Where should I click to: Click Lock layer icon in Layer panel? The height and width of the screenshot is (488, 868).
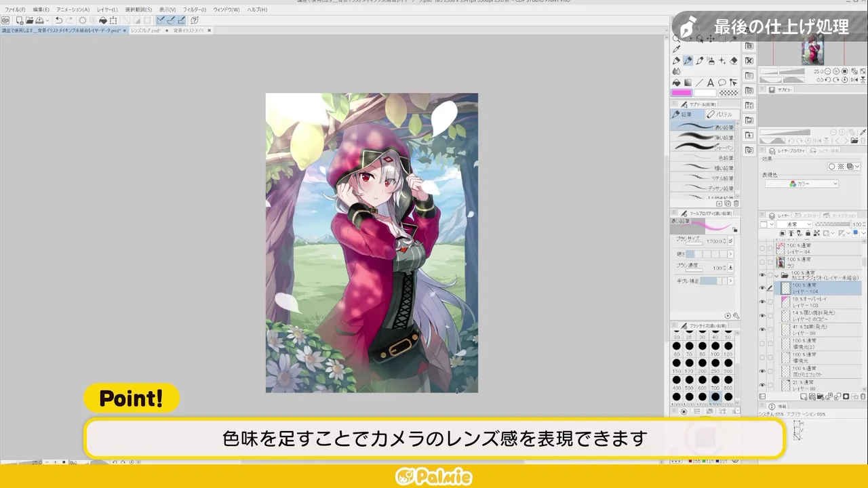[808, 233]
